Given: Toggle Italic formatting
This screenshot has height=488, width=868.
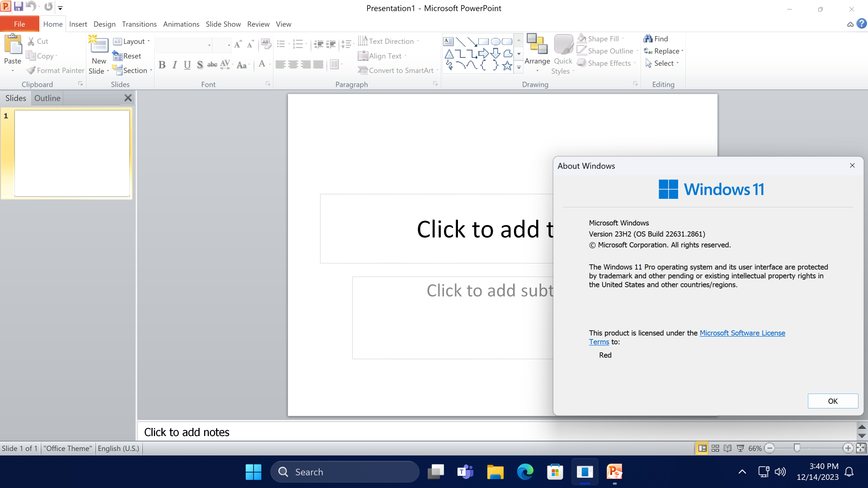Looking at the screenshot, I should pos(175,65).
